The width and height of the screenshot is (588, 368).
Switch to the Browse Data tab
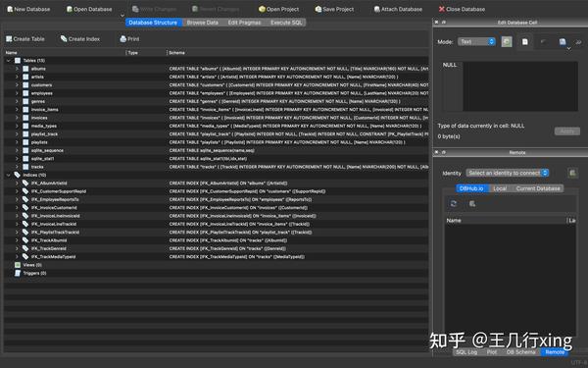(x=203, y=23)
